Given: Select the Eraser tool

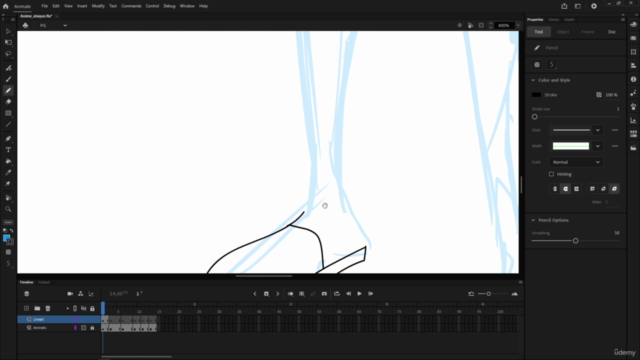Looking at the screenshot, I should pyautogui.click(x=8, y=102).
